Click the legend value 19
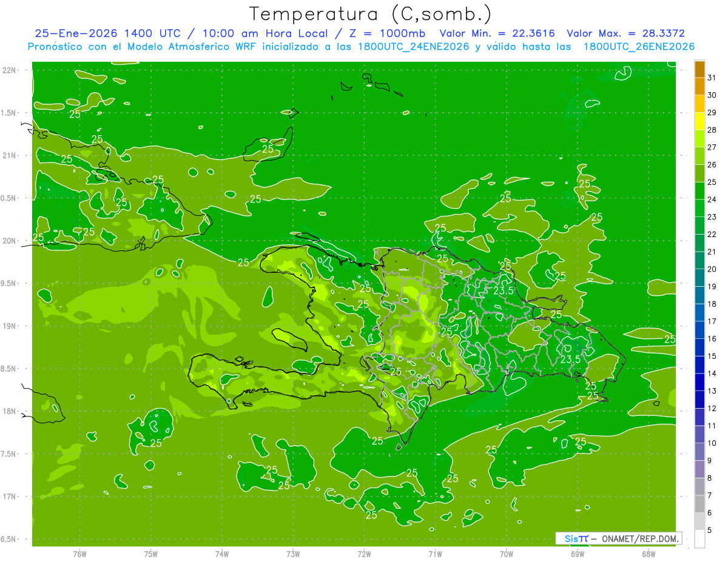 point(712,286)
